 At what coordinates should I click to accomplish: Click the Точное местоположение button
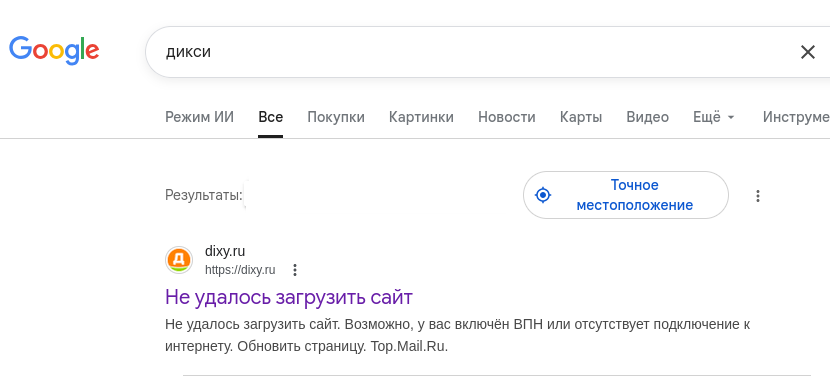626,195
